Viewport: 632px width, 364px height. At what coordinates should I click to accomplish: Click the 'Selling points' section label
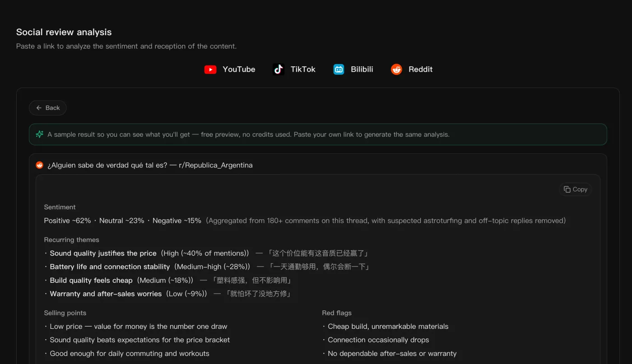[x=65, y=313]
